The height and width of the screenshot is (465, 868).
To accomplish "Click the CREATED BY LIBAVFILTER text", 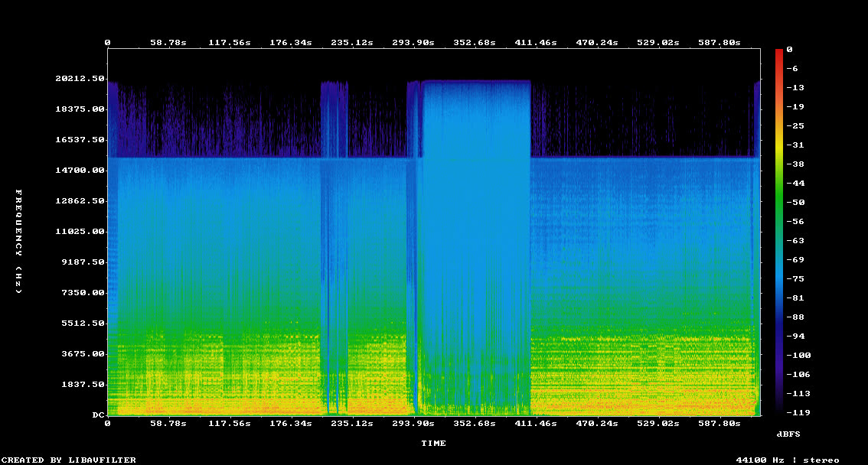I will coord(69,460).
